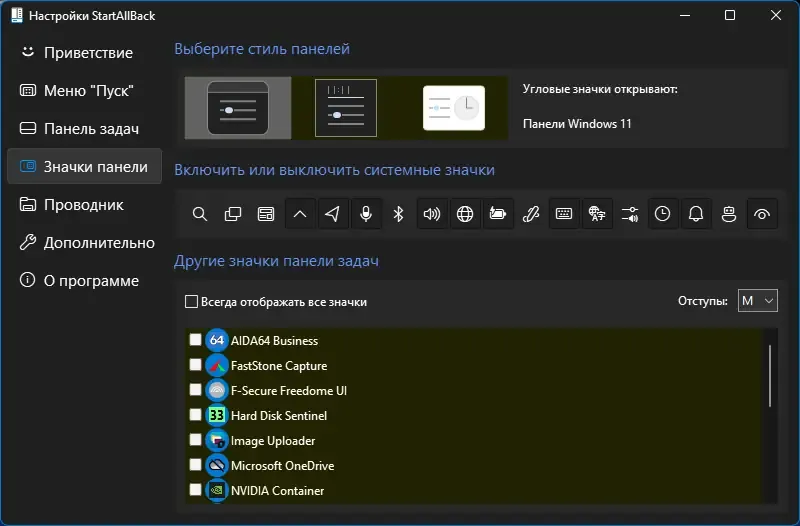Toggle the quick settings sliders icon
Image resolution: width=800 pixels, height=526 pixels.
pos(630,214)
